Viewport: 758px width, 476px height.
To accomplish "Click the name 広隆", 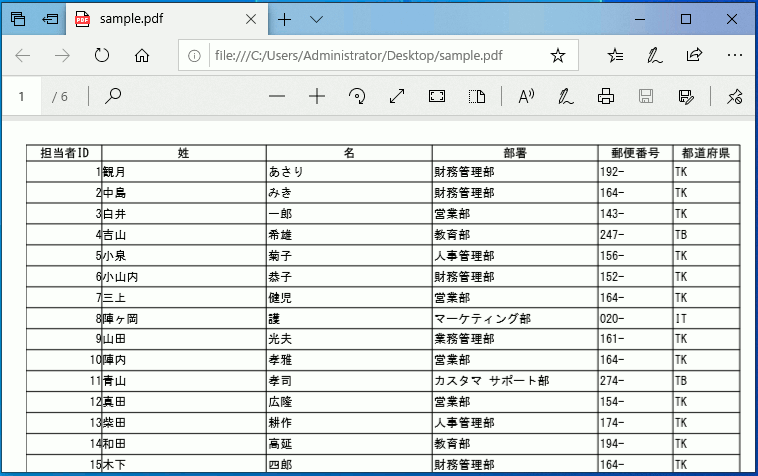I will [x=280, y=402].
